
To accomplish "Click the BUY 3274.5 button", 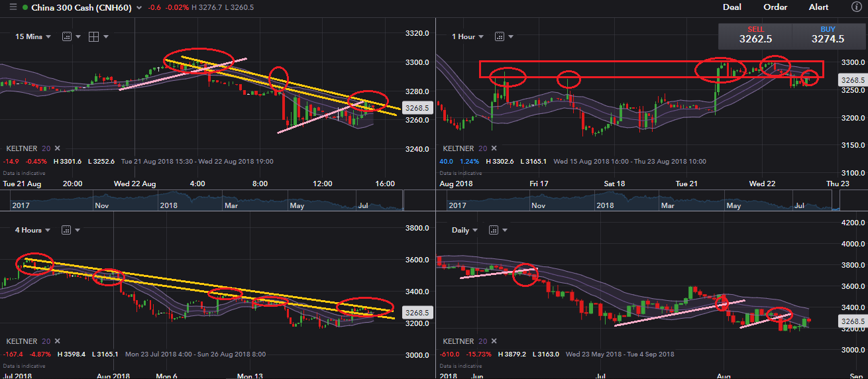I will [x=828, y=35].
